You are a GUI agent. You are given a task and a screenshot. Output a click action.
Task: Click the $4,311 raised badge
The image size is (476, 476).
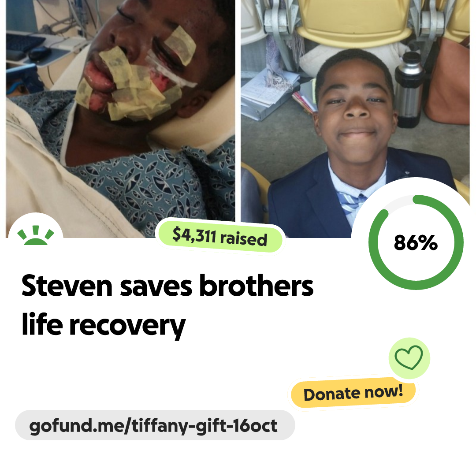pos(220,237)
